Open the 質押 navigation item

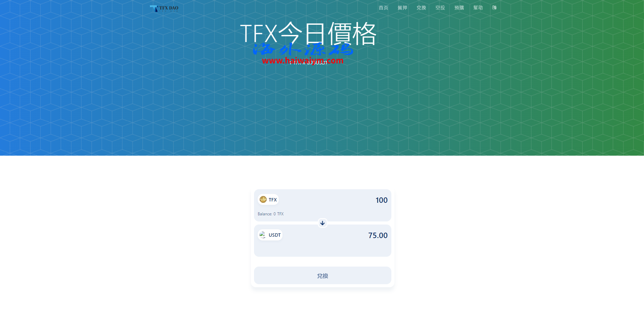tap(402, 8)
